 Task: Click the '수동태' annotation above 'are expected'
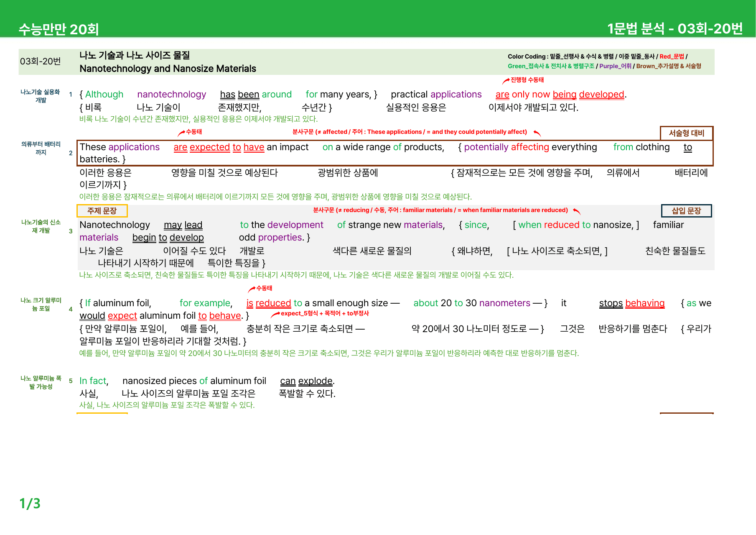(x=194, y=132)
